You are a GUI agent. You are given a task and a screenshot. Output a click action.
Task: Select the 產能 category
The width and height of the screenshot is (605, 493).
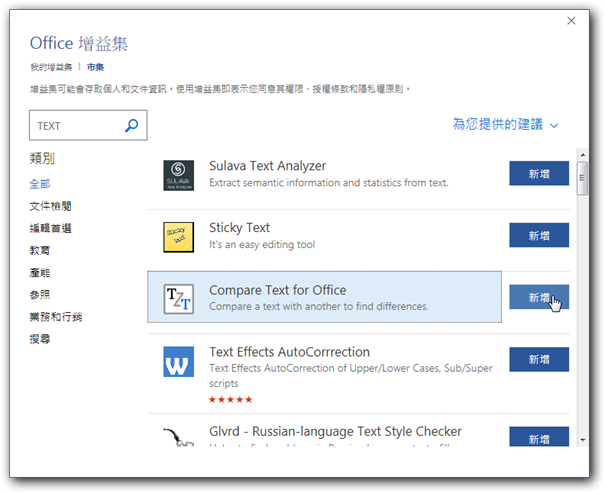pos(40,273)
